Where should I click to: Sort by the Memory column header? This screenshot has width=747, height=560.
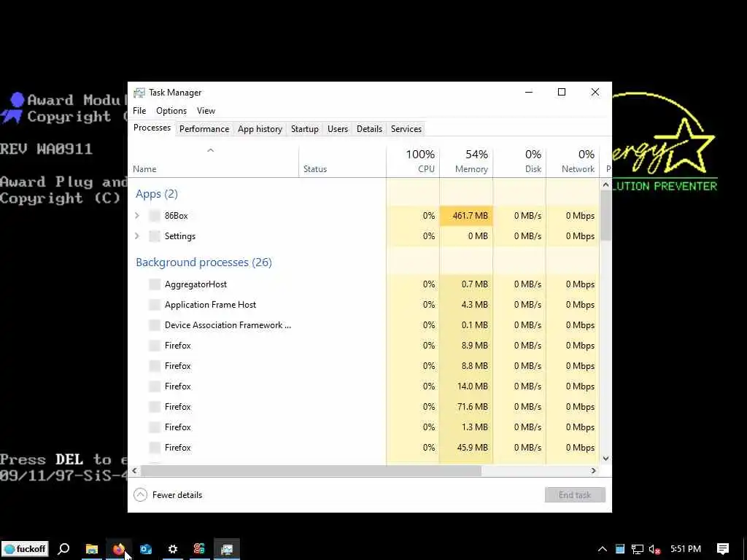(466, 161)
